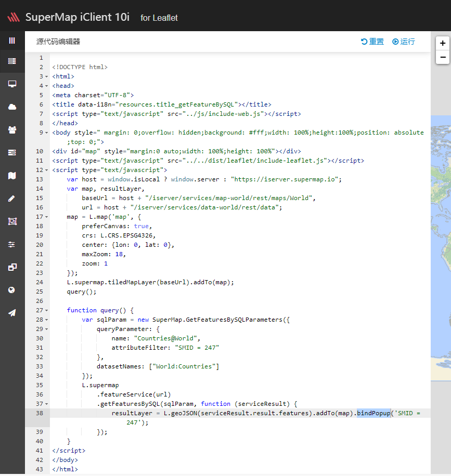Click the closing '</script>' tag on line 41
Screen dimensions: 451x476
69,451
